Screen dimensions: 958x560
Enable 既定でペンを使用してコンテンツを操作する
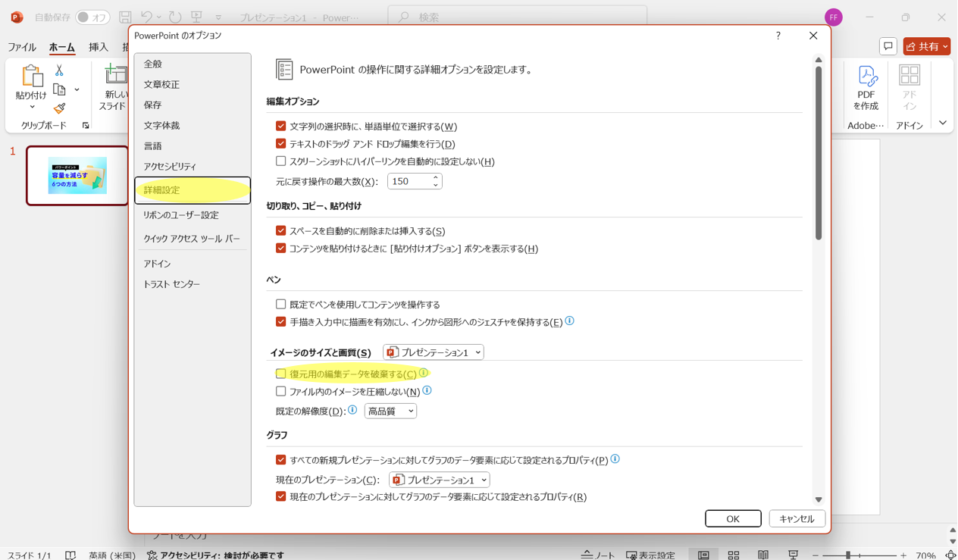point(281,304)
